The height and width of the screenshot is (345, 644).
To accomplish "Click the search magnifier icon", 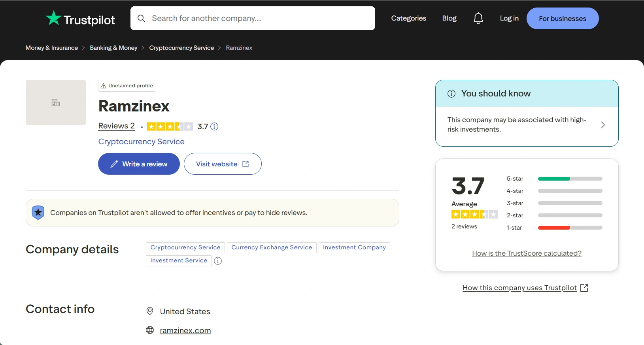I will (x=141, y=18).
